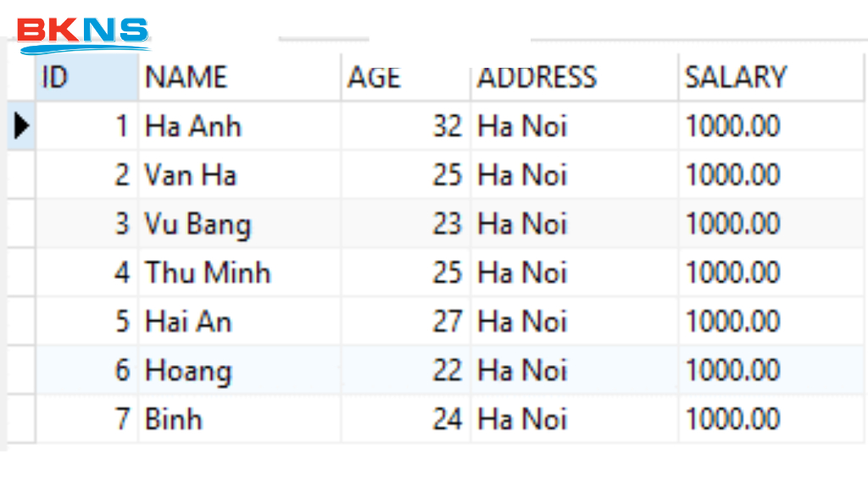Screen dimensions: 868x488
Task: Click the SALARY column header
Action: 771,78
